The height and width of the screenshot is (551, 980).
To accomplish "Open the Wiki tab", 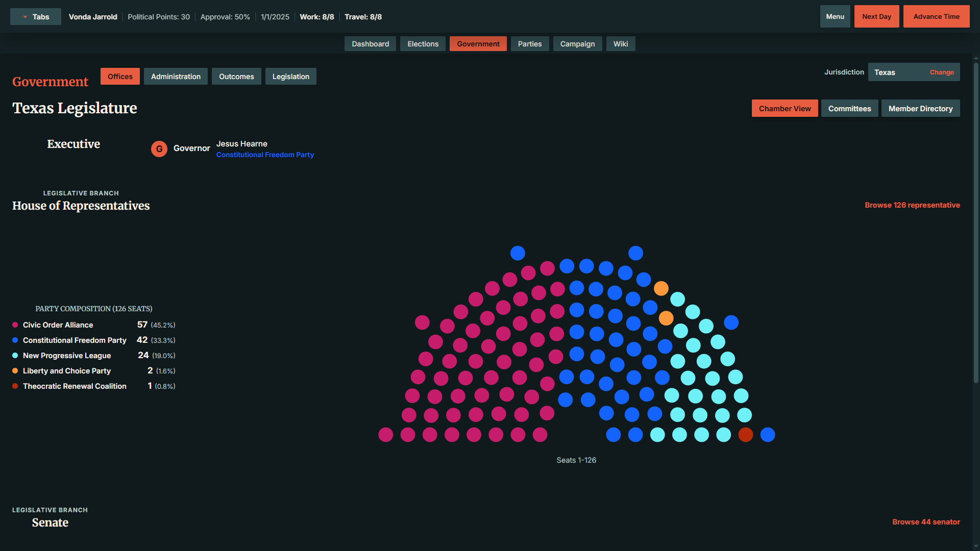I will 621,44.
